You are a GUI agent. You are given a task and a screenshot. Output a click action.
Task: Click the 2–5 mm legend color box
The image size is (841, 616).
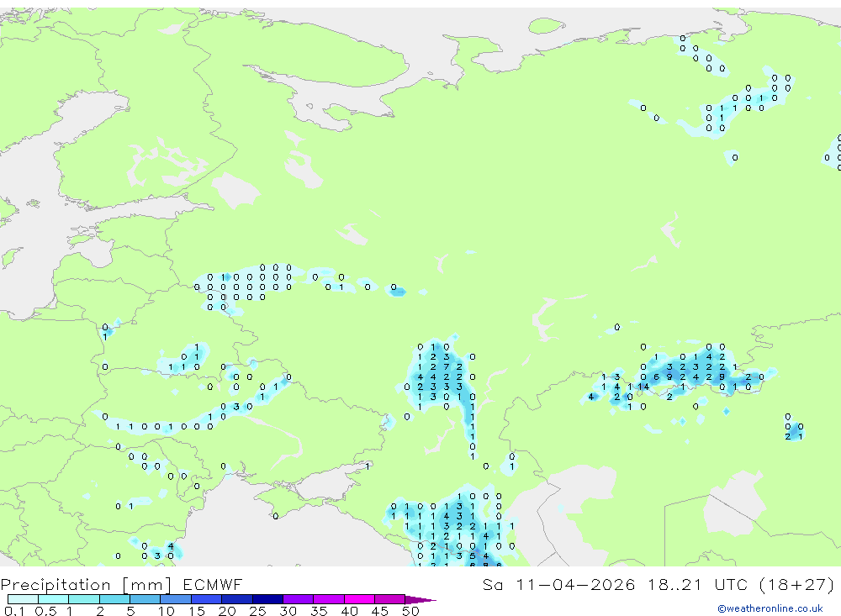[114, 599]
